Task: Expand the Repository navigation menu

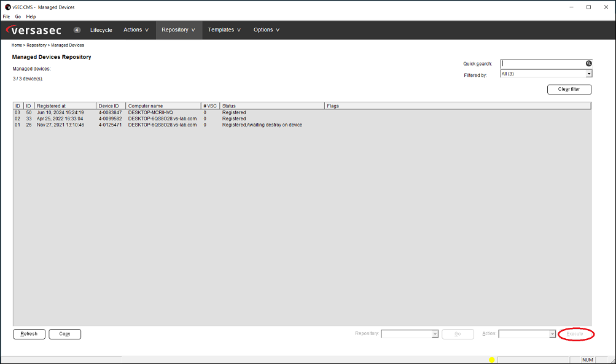Action: coord(178,30)
